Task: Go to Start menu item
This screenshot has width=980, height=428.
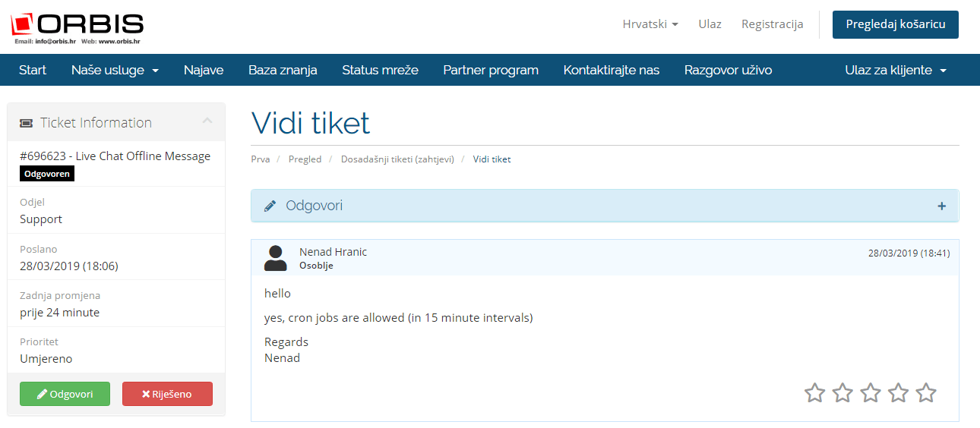Action: click(33, 70)
